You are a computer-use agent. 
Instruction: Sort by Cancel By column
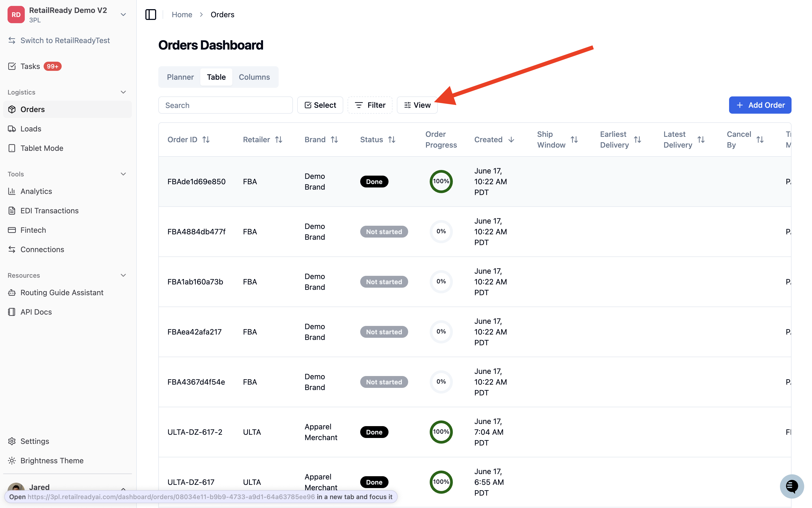point(760,140)
